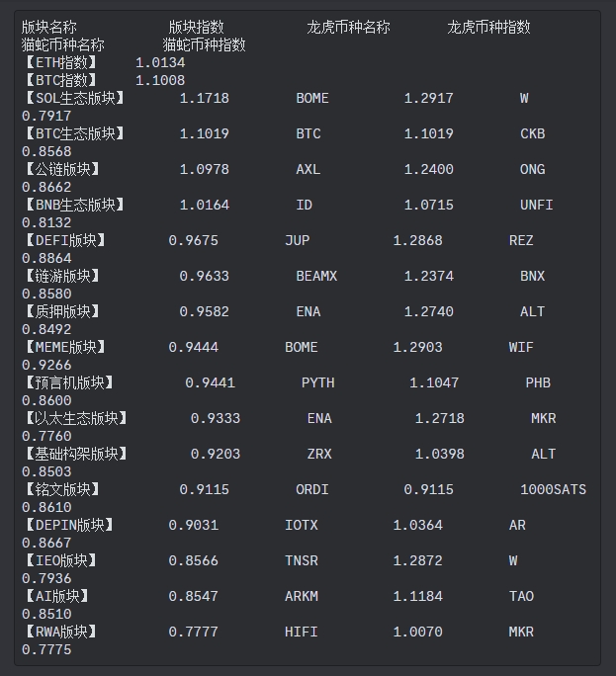
Task: Select the AXL coin in 公链版块 row
Action: click(308, 169)
